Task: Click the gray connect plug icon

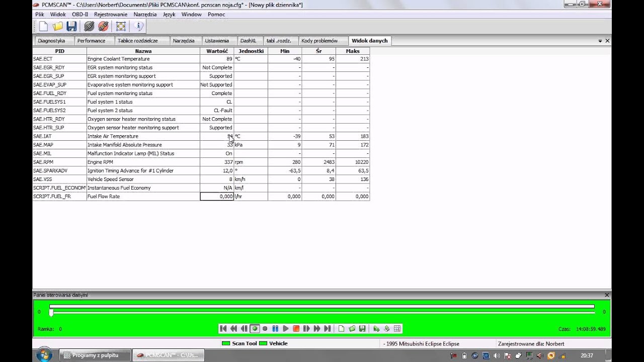Action: tap(89, 26)
